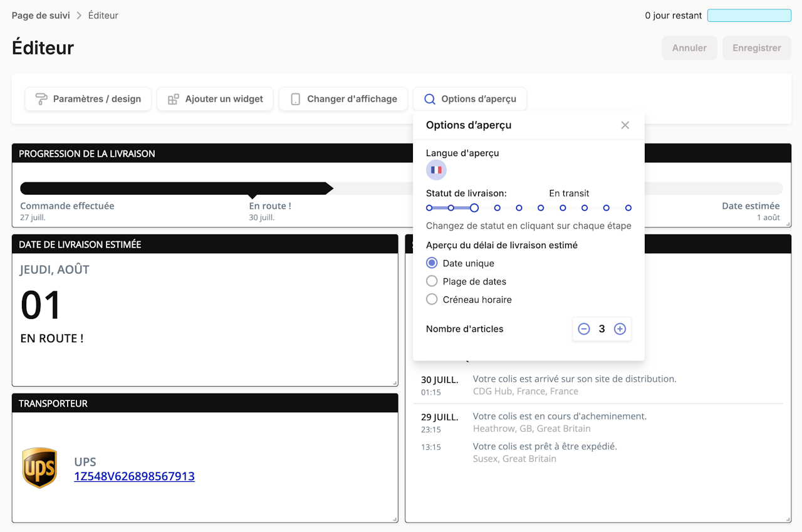802x532 pixels.
Task: Click the last delivery status step dot
Action: [x=628, y=208]
